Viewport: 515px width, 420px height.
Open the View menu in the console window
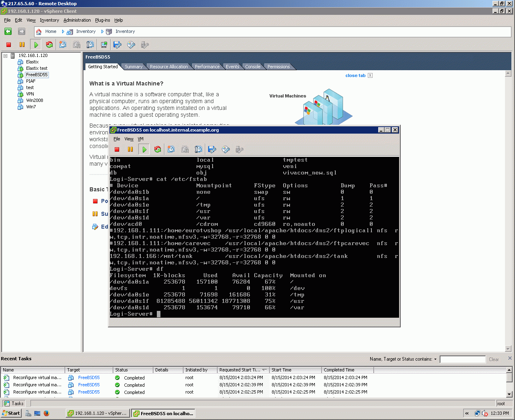tap(129, 139)
